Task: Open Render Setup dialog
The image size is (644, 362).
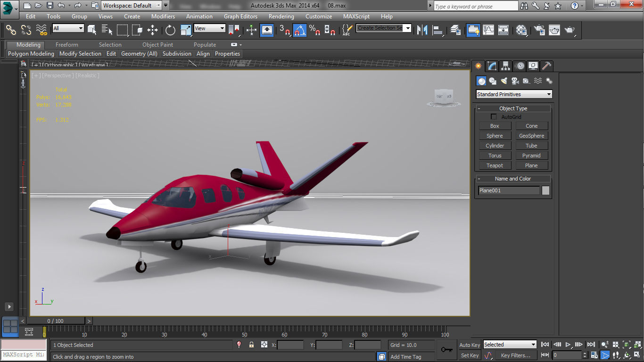Action: coord(539,30)
